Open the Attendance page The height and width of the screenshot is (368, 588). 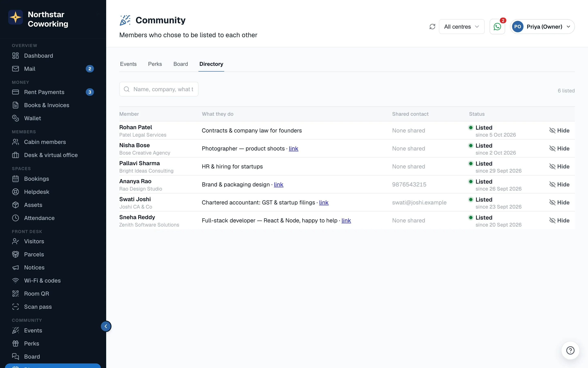coord(53,218)
